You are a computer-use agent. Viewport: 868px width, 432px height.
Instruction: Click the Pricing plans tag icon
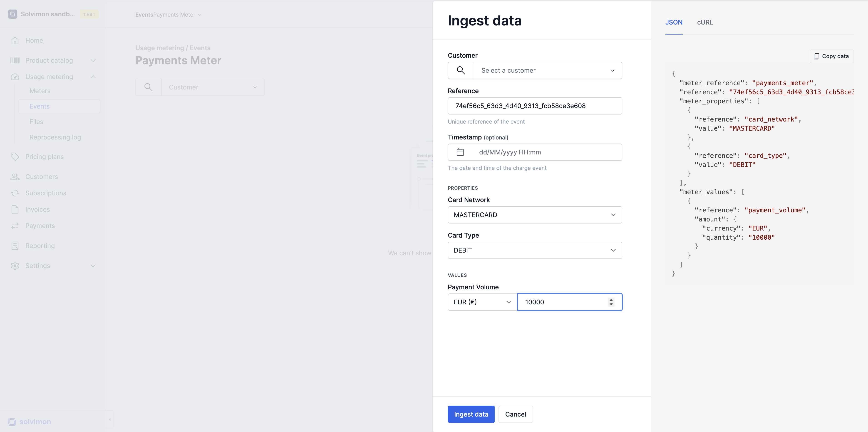15,157
